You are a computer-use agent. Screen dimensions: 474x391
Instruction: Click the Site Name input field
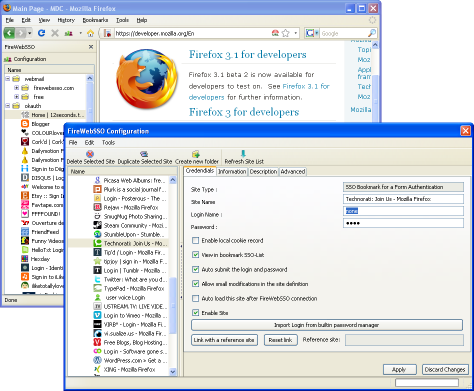pyautogui.click(x=403, y=199)
